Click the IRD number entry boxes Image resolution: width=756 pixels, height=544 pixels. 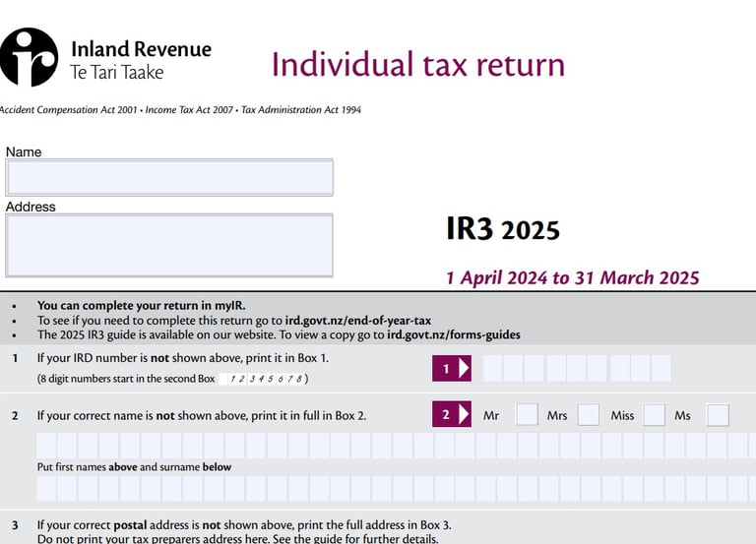(577, 369)
